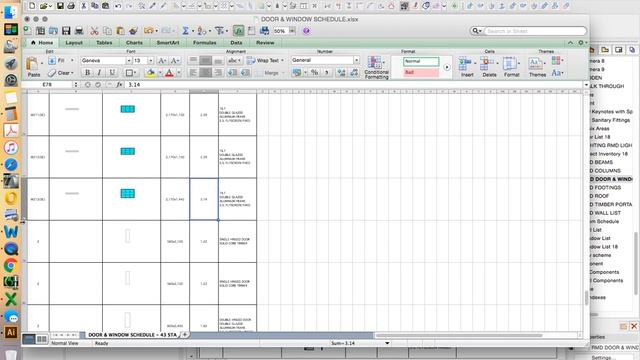Open iTunes from the Dock
Viewport: 640px width, 360px height.
click(x=11, y=147)
